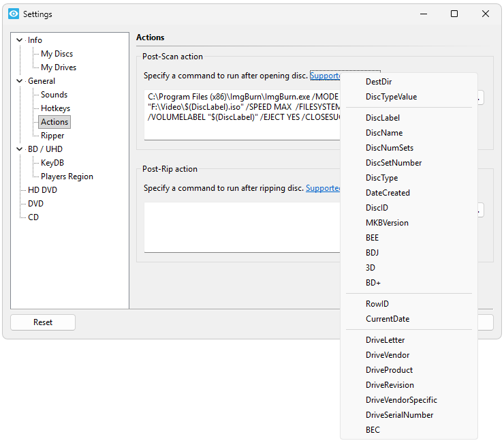
Task: Go to Ripper settings
Action: [x=52, y=136]
